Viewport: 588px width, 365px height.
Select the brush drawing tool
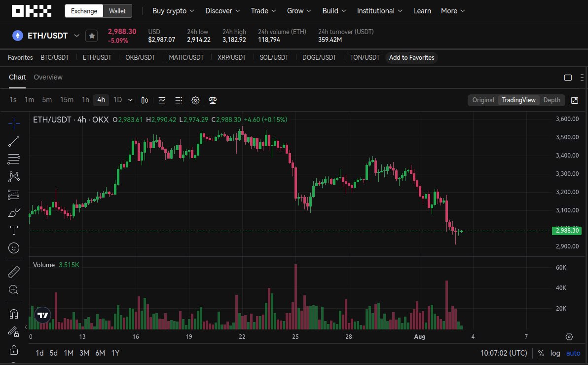coord(14,212)
